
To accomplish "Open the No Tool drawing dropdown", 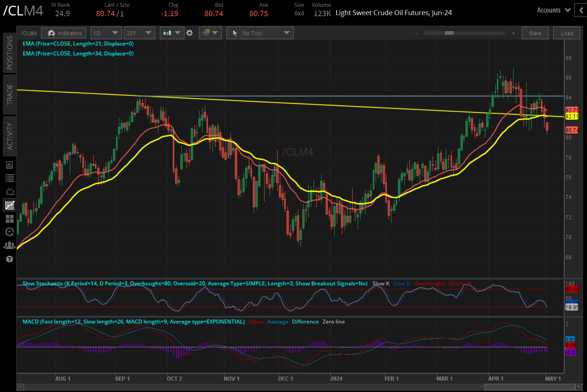I will pyautogui.click(x=260, y=33).
